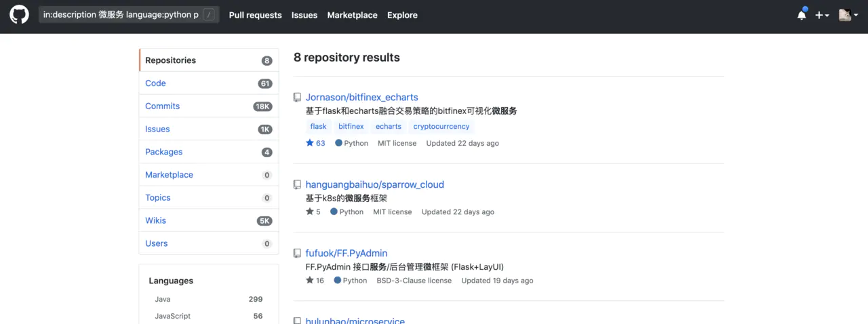Open the Jornason/bitfinex_echarts repository
The image size is (868, 324).
click(361, 97)
